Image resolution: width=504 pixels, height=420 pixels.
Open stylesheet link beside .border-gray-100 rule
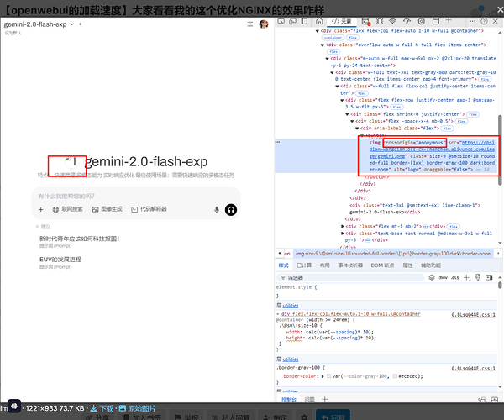pyautogui.click(x=473, y=368)
